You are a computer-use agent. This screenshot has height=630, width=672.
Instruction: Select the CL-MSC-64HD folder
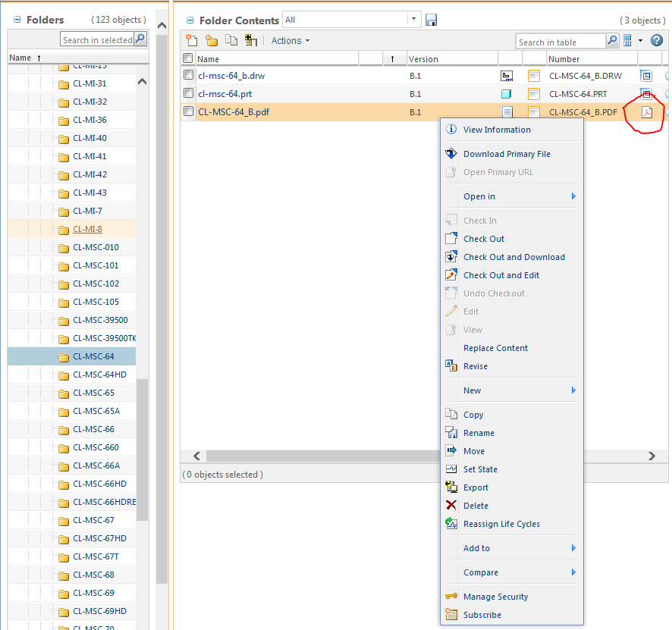pyautogui.click(x=99, y=375)
